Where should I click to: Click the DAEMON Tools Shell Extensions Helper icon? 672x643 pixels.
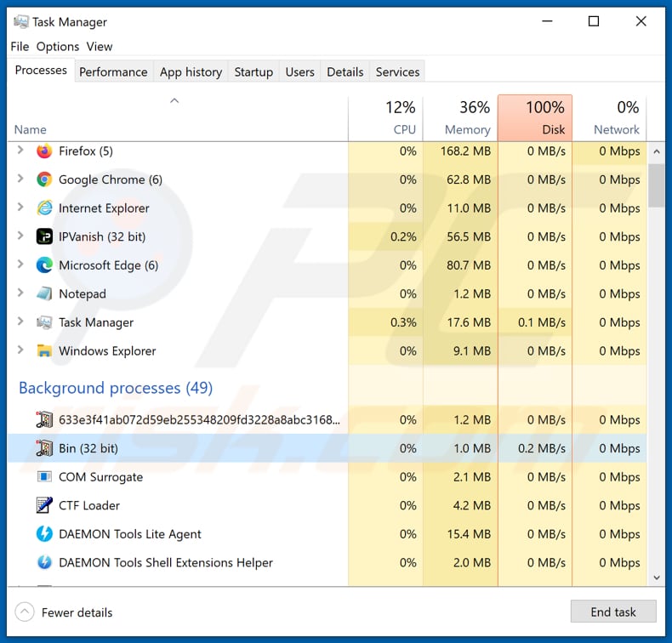point(44,562)
